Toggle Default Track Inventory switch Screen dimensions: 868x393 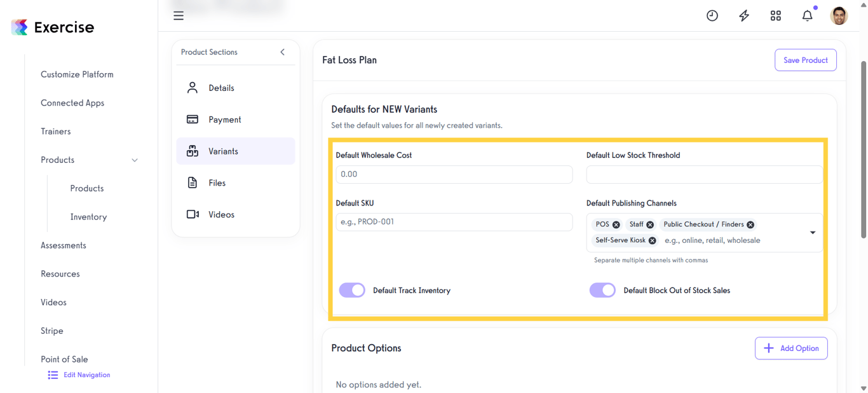point(352,291)
